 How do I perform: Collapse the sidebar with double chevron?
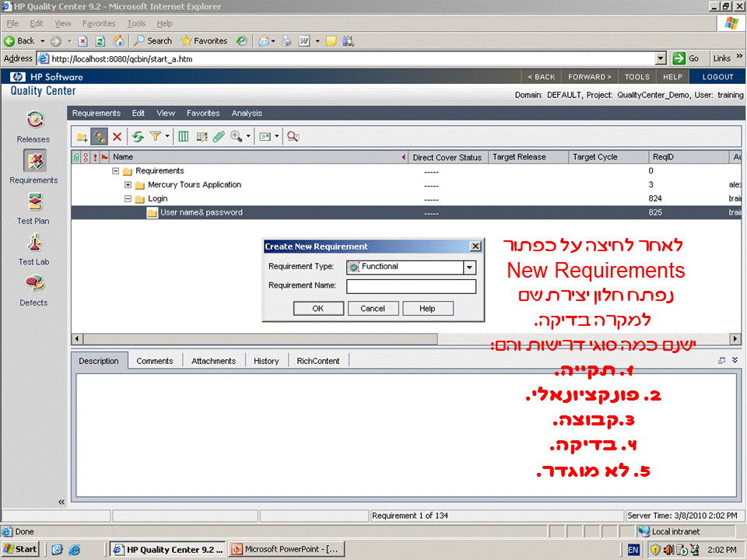61,502
